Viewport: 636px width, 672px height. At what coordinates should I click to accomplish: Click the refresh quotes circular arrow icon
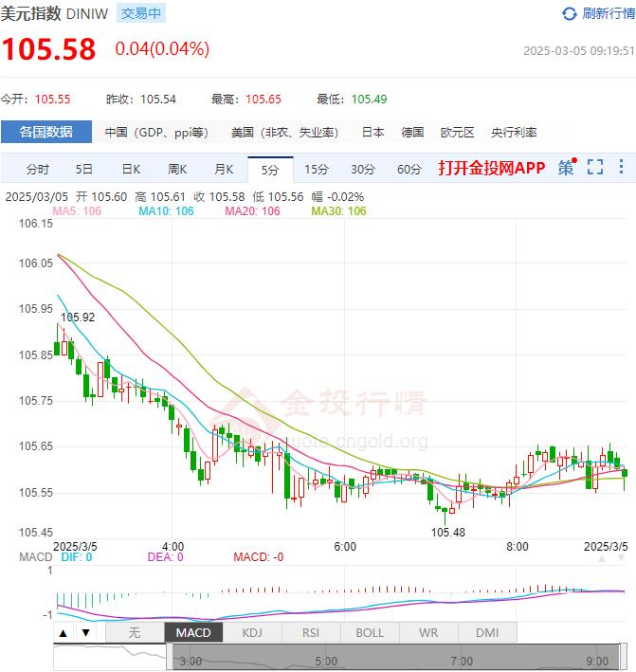coord(569,13)
